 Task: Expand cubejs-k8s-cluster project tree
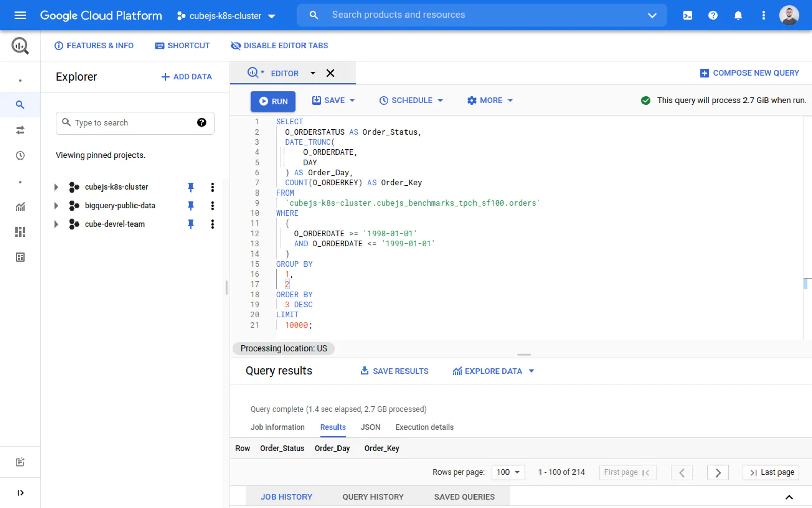click(x=56, y=187)
